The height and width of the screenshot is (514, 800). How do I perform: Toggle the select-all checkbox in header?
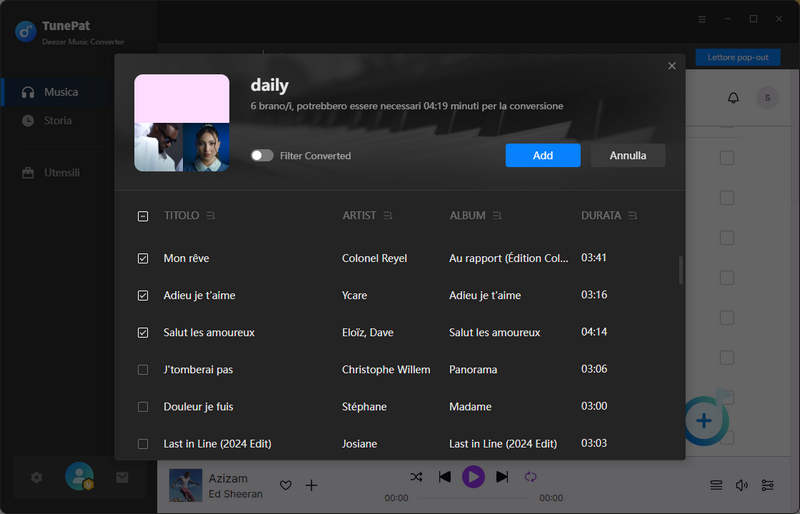click(143, 216)
